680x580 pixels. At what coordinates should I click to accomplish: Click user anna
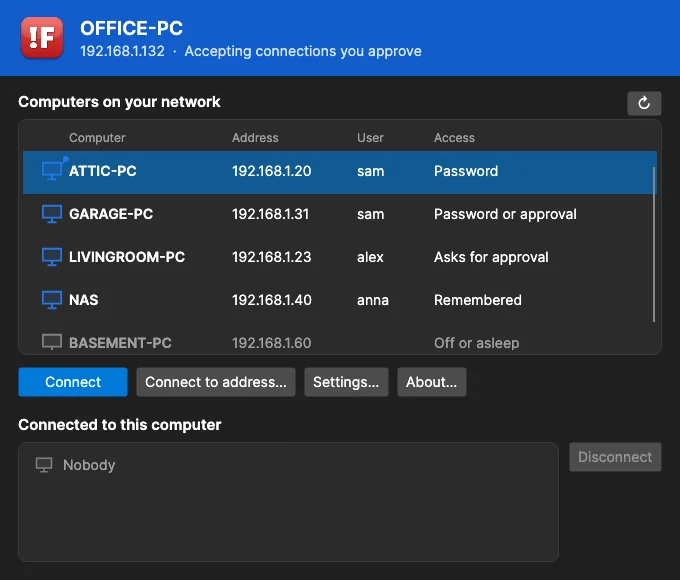pyautogui.click(x=373, y=300)
